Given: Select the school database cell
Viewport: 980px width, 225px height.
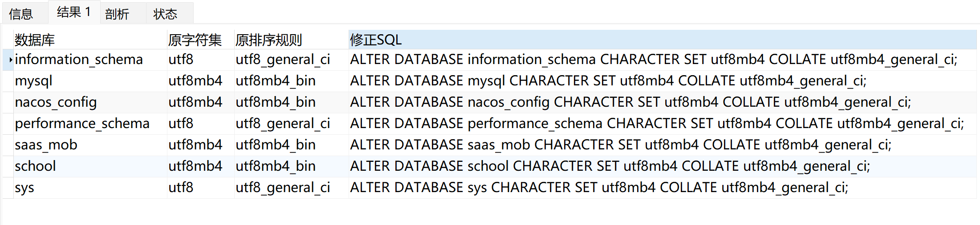Looking at the screenshot, I should [x=90, y=166].
